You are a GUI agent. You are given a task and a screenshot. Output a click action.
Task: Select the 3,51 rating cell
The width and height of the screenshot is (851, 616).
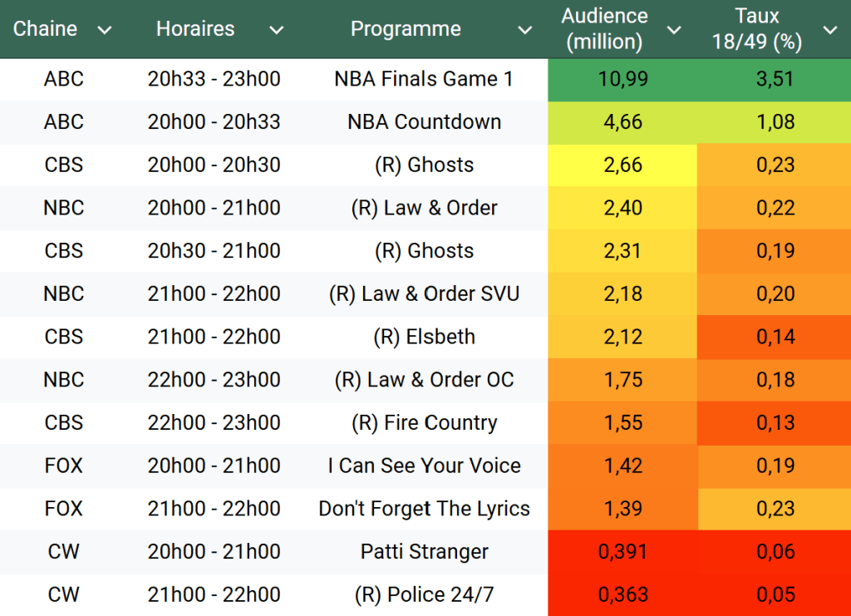pyautogui.click(x=775, y=79)
